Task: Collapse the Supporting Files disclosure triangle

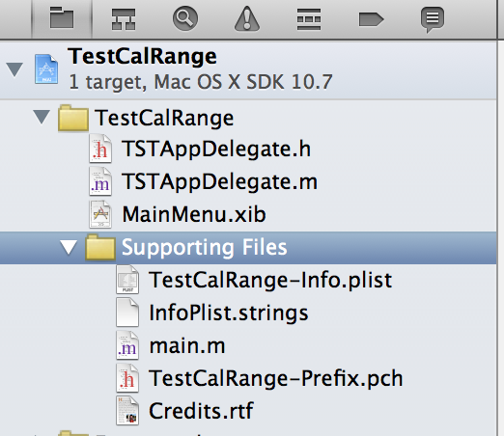Action: coord(69,248)
